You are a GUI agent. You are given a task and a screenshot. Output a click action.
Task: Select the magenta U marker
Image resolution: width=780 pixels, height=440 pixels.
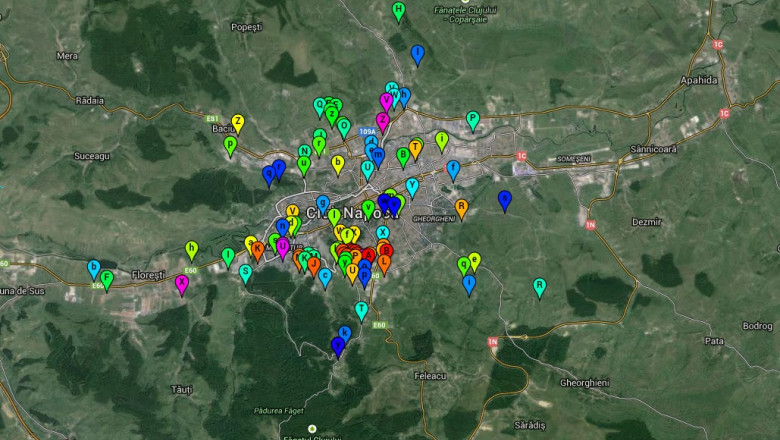(283, 248)
